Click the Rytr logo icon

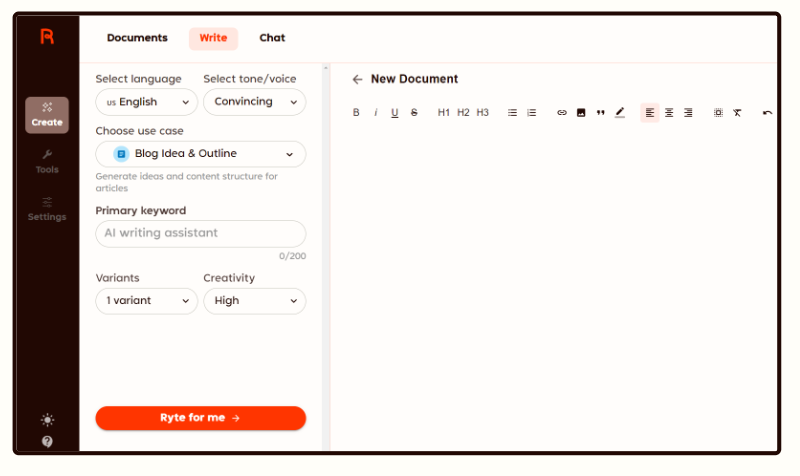47,37
